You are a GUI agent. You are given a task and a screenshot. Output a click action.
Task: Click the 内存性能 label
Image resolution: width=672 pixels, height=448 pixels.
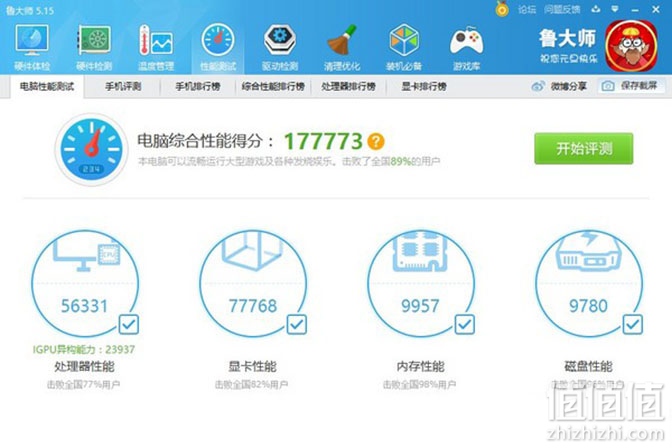tap(420, 367)
